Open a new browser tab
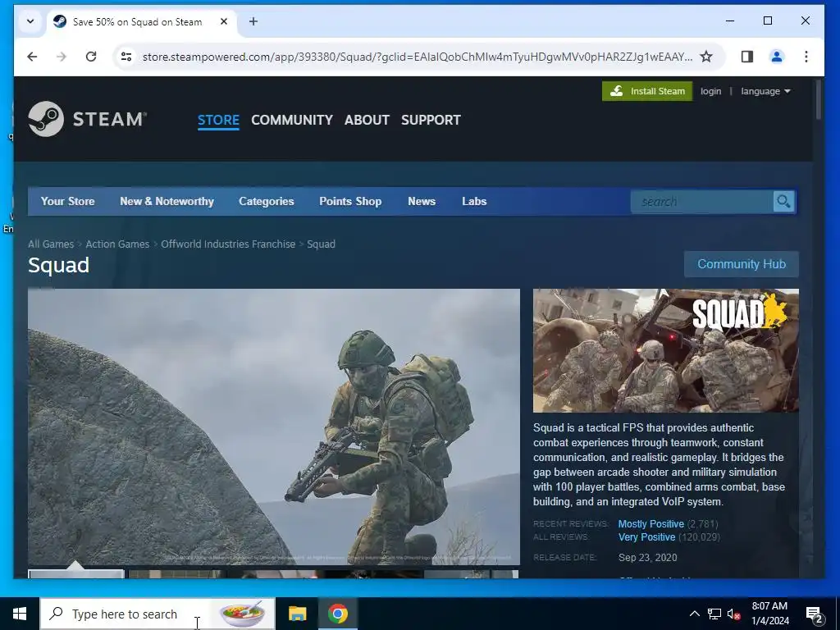The width and height of the screenshot is (840, 630). (x=253, y=21)
